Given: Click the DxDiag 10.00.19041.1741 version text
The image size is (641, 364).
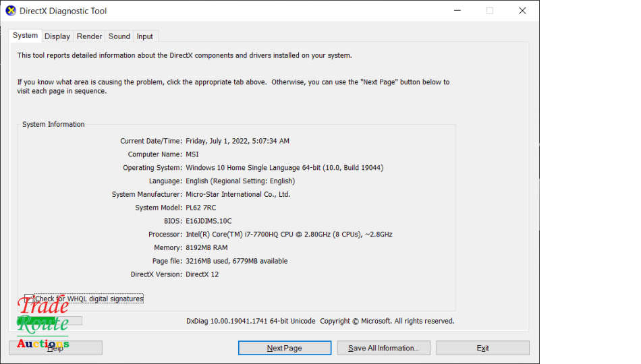Looking at the screenshot, I should tap(250, 321).
